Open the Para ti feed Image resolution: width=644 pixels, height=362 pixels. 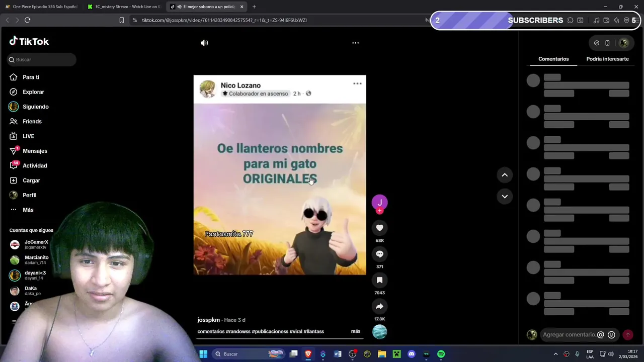click(31, 77)
